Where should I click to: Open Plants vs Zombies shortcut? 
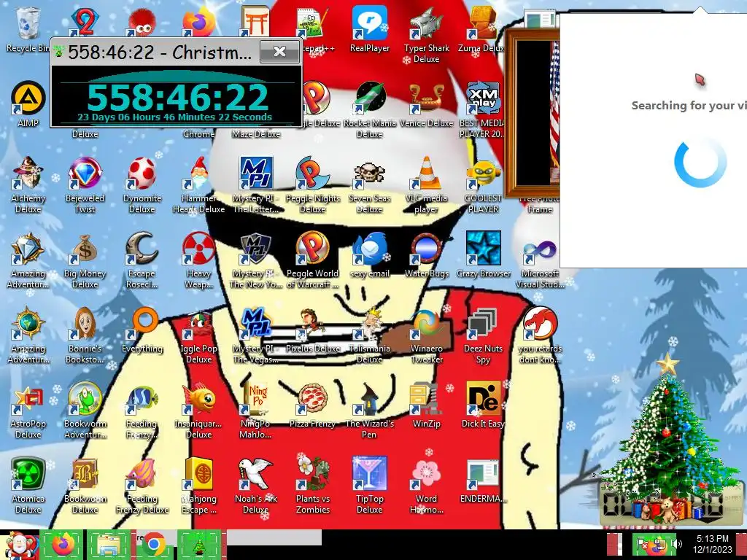coord(312,474)
